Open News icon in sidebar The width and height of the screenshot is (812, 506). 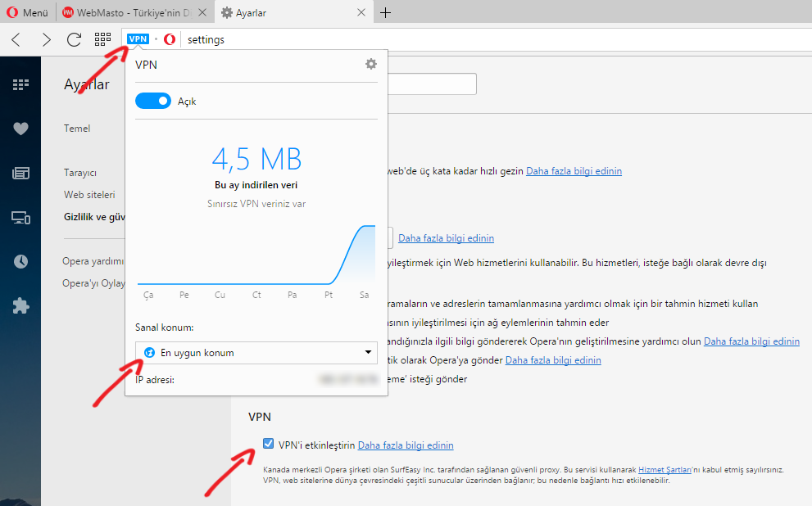click(x=20, y=173)
